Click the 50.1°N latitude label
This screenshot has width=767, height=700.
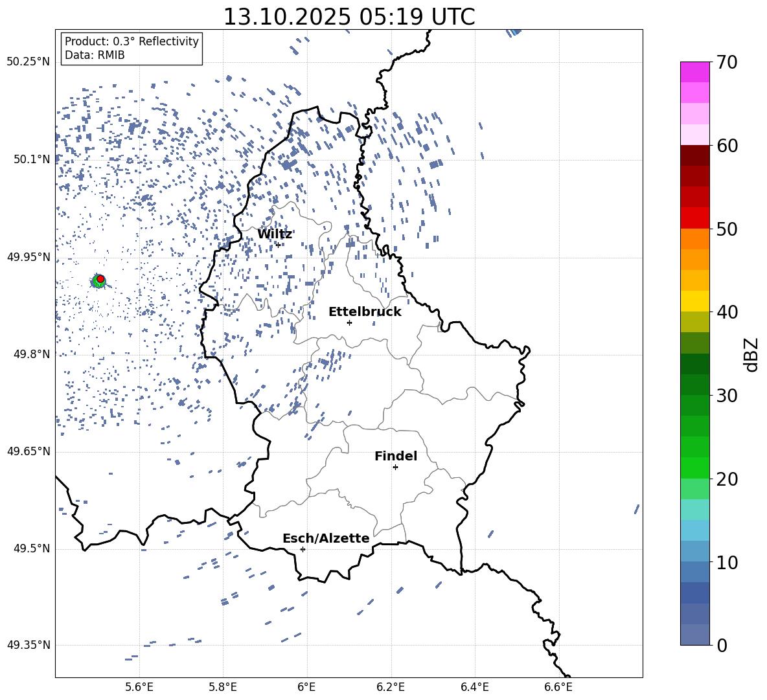pos(32,159)
